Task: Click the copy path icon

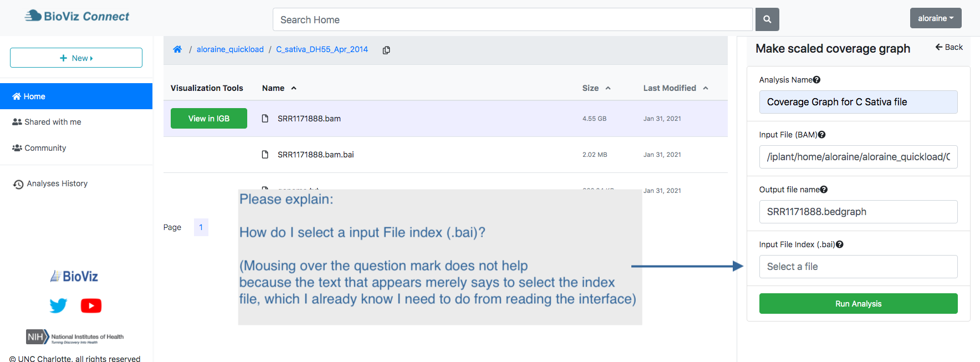Action: click(x=386, y=50)
